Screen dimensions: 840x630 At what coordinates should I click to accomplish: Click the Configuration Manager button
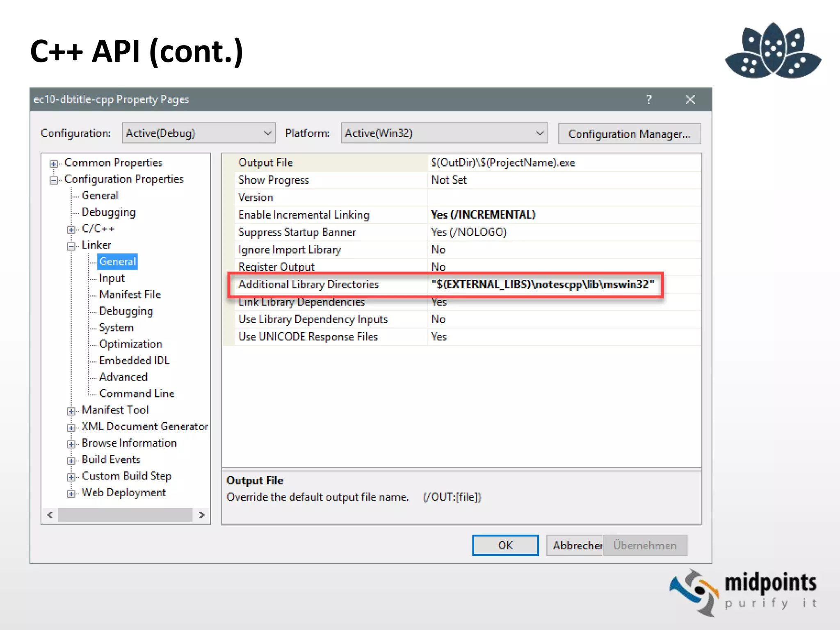point(629,134)
